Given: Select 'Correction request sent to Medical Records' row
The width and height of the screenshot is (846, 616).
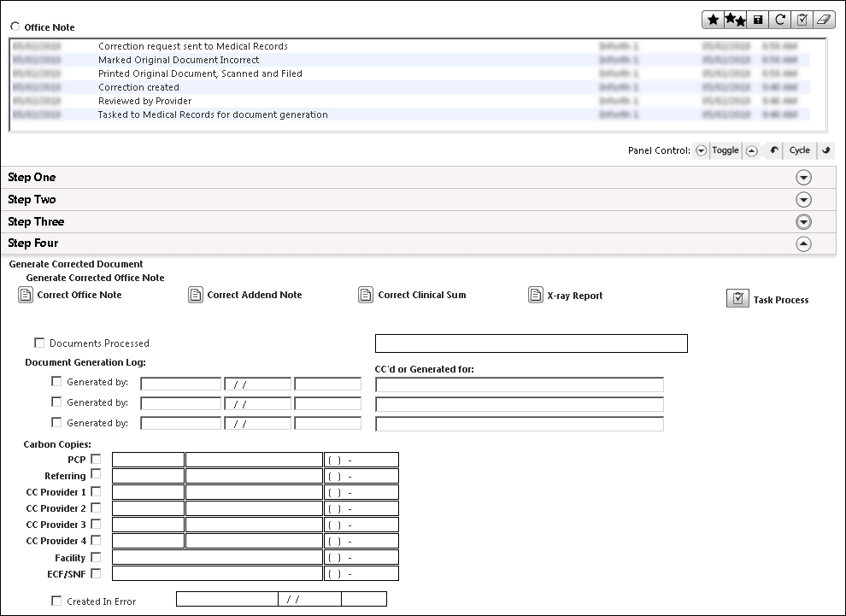Looking at the screenshot, I should 410,46.
